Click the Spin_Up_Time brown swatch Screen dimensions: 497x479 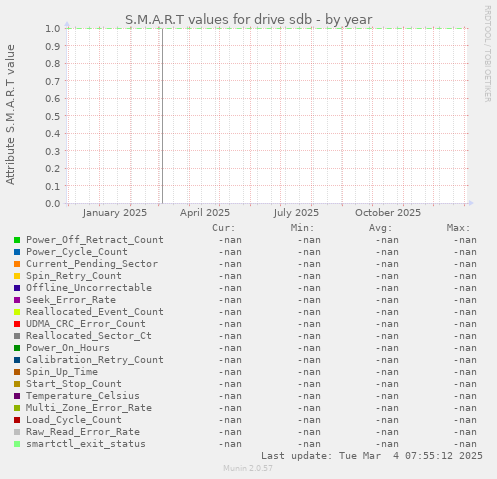pos(17,372)
